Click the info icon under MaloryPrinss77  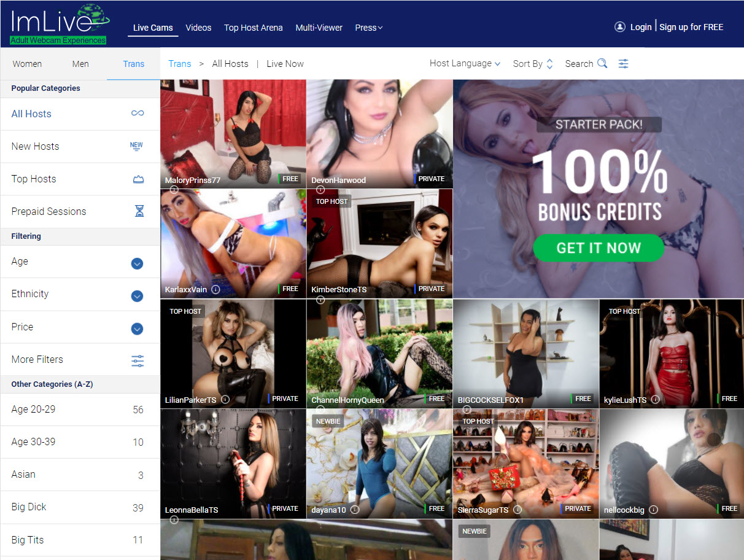point(174,190)
